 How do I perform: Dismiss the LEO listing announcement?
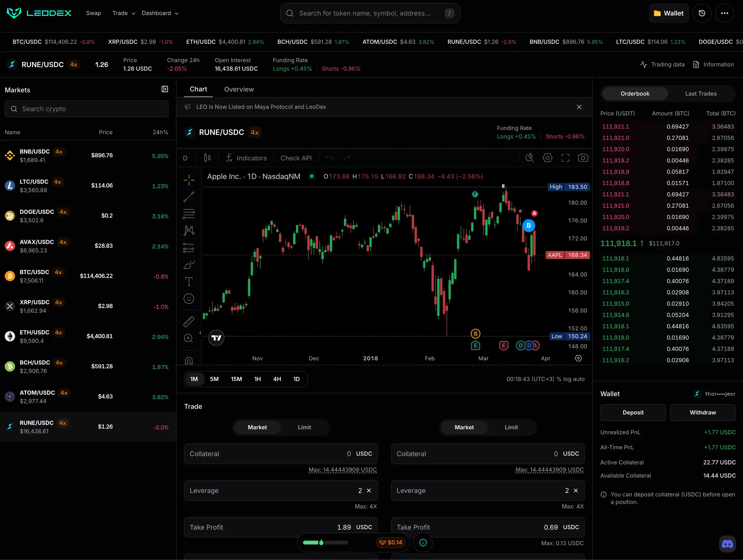579,107
